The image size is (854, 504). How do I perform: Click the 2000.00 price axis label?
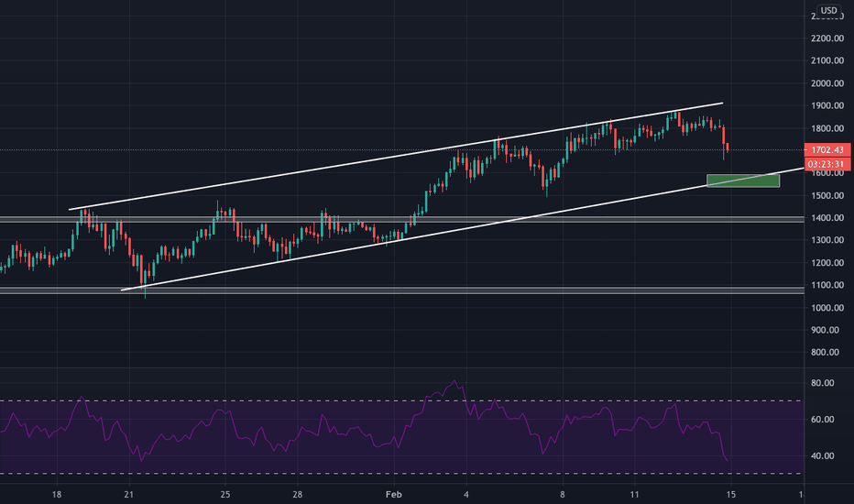click(x=827, y=83)
